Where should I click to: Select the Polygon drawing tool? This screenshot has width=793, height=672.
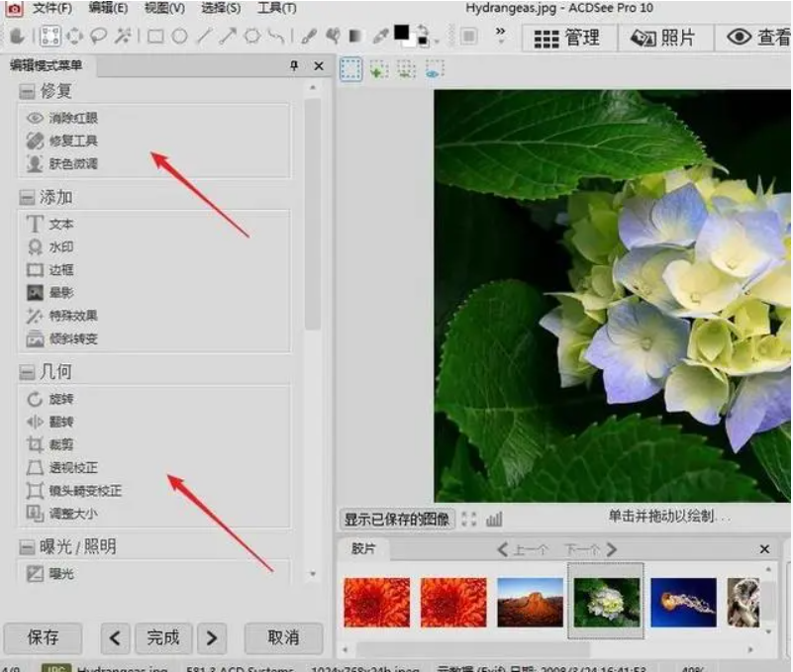pyautogui.click(x=252, y=37)
